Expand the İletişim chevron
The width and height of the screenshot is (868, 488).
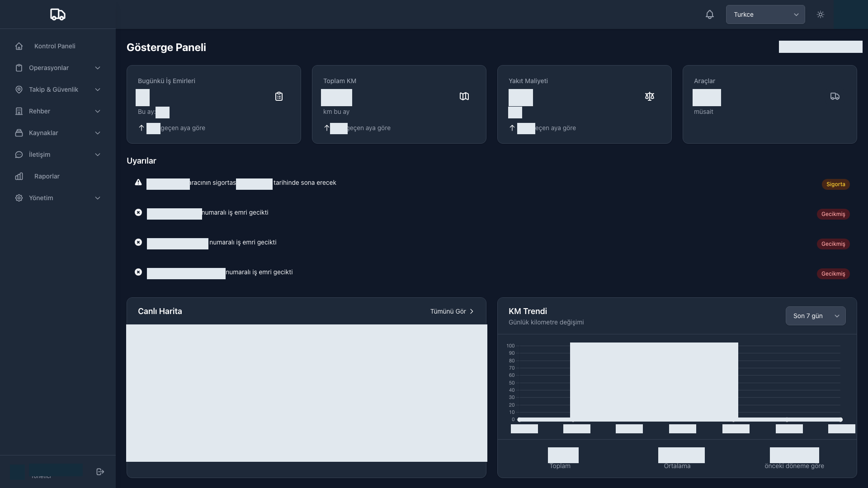[x=98, y=155]
